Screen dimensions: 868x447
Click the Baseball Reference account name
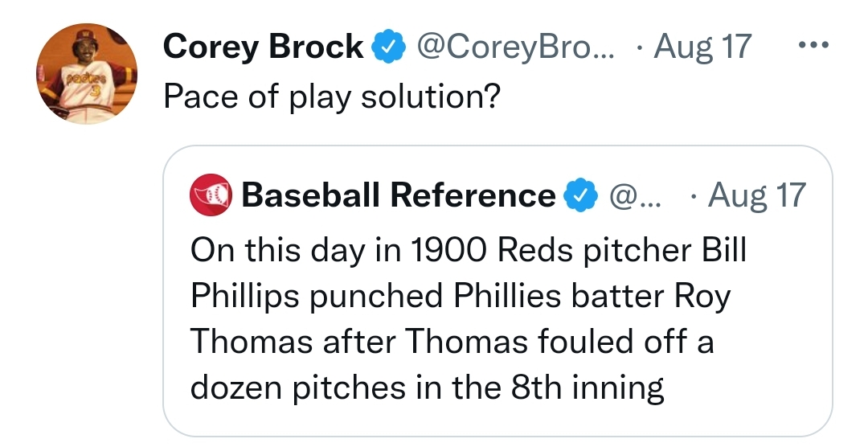pos(398,195)
